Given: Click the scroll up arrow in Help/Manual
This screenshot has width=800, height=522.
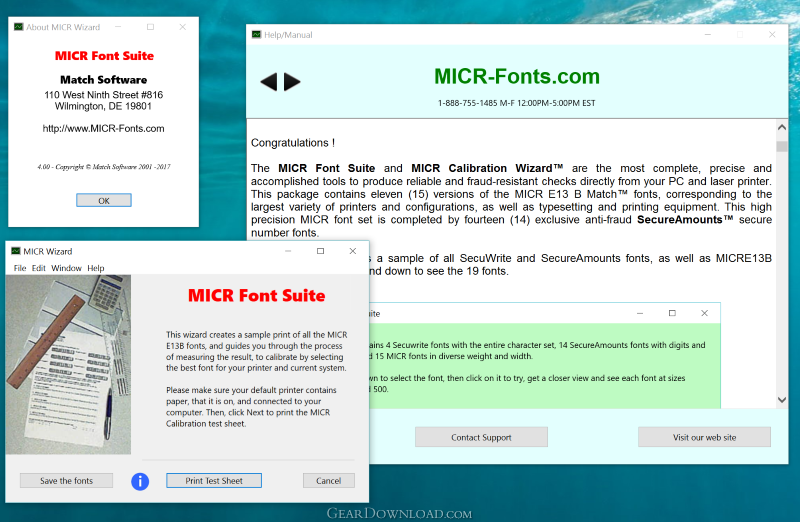Looking at the screenshot, I should 782,128.
